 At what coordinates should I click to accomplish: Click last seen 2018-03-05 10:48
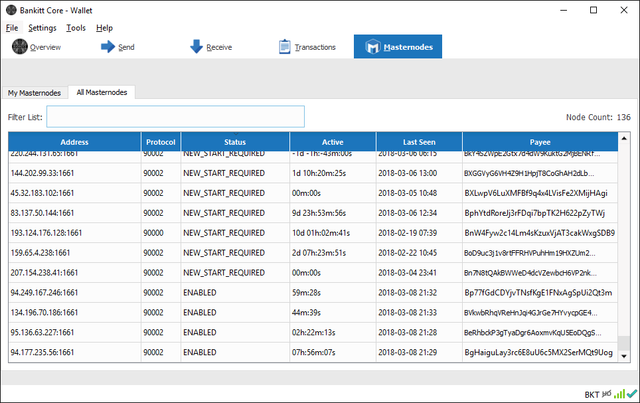coord(407,193)
